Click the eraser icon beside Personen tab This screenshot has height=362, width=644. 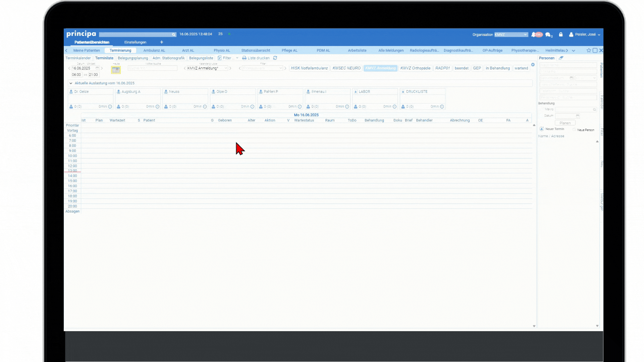click(x=561, y=58)
